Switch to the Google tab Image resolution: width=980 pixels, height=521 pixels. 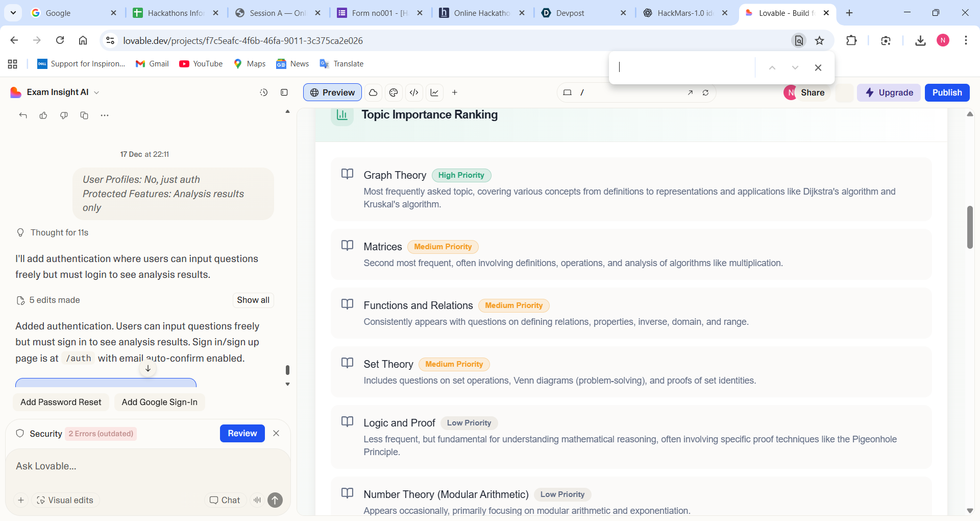pos(73,13)
